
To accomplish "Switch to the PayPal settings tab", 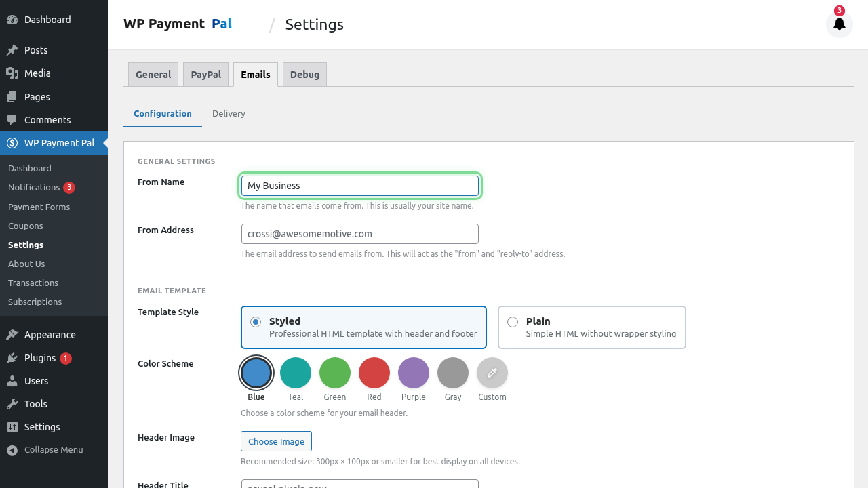I will tap(205, 75).
